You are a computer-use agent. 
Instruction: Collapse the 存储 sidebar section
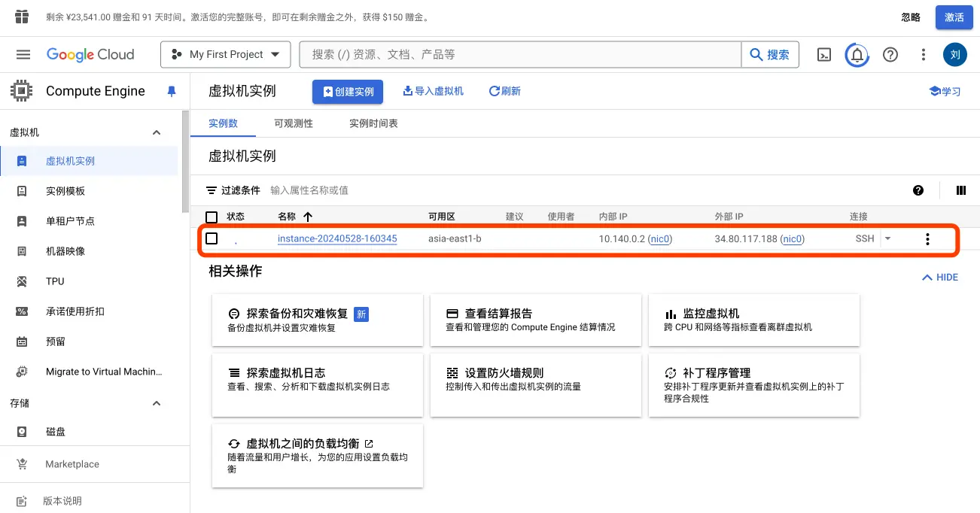157,403
